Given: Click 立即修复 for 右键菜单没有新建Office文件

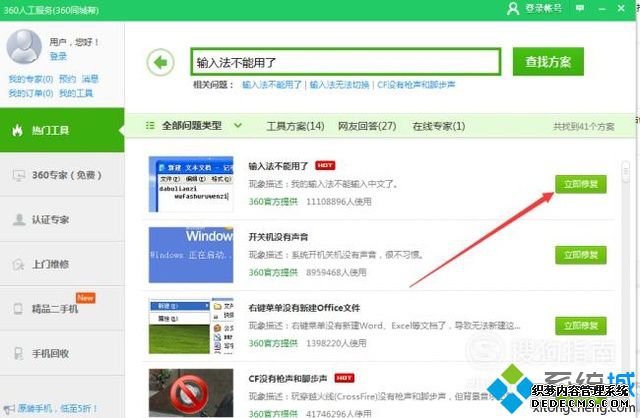Looking at the screenshot, I should (x=580, y=326).
